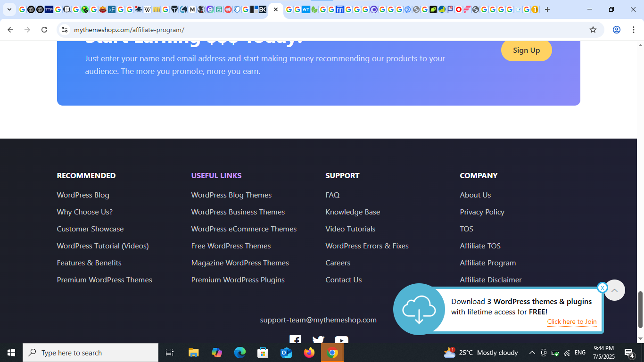This screenshot has height=362, width=644.
Task: Show hidden system tray icons chevron
Action: (532, 353)
